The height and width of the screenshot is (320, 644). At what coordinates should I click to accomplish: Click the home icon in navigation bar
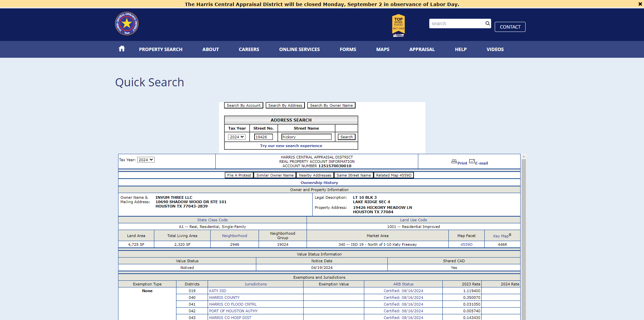[122, 49]
